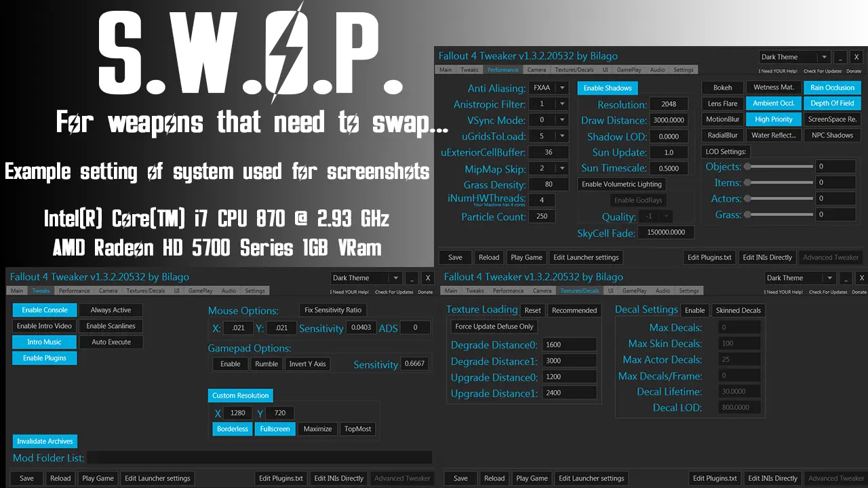Disable Enable Console toggle
This screenshot has width=868, height=488.
[x=45, y=310]
